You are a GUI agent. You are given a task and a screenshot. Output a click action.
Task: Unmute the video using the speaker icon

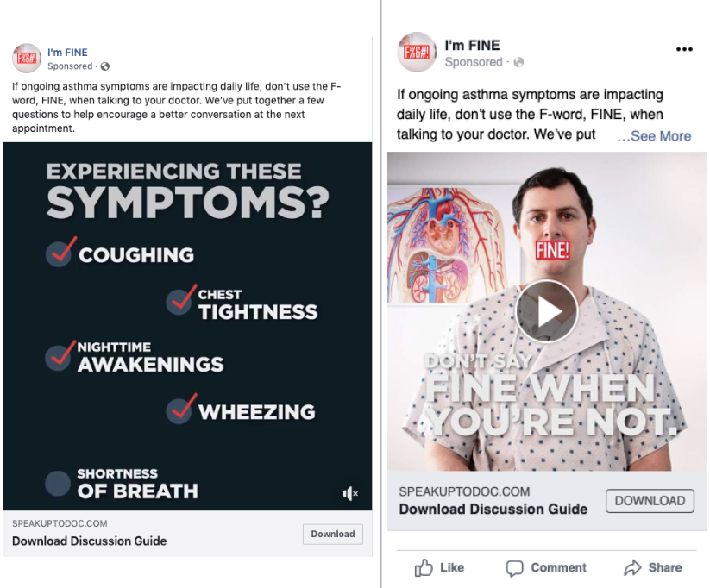350,493
